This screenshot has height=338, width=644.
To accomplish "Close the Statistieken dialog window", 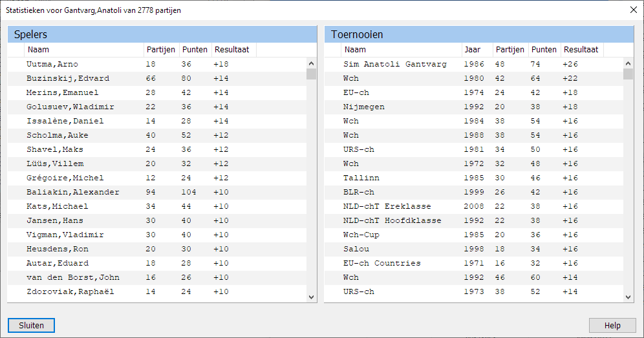I will coord(634,10).
